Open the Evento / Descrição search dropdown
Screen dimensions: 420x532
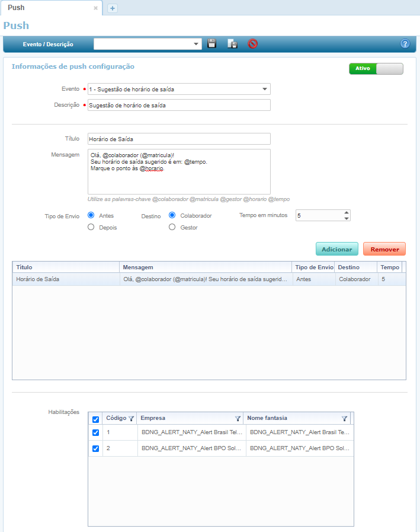[196, 44]
